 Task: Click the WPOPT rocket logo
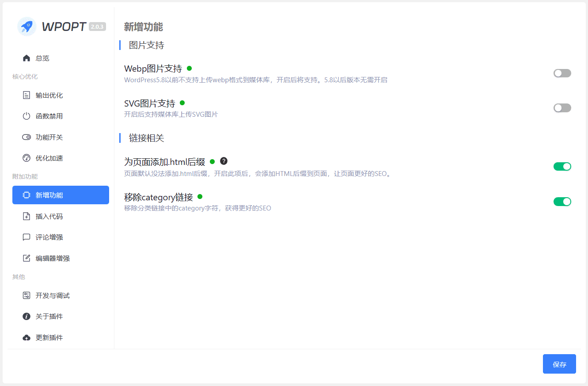(27, 27)
